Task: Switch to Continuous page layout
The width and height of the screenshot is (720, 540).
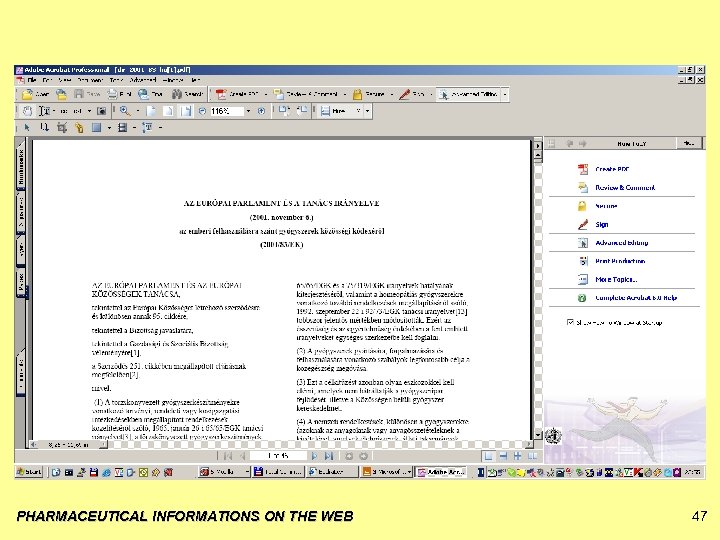Action: pos(503,456)
